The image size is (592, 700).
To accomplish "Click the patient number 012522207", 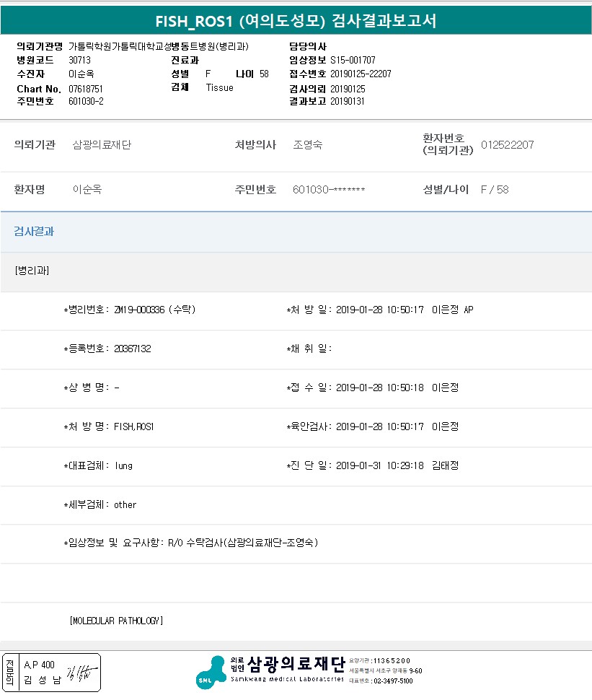I will coord(507,145).
